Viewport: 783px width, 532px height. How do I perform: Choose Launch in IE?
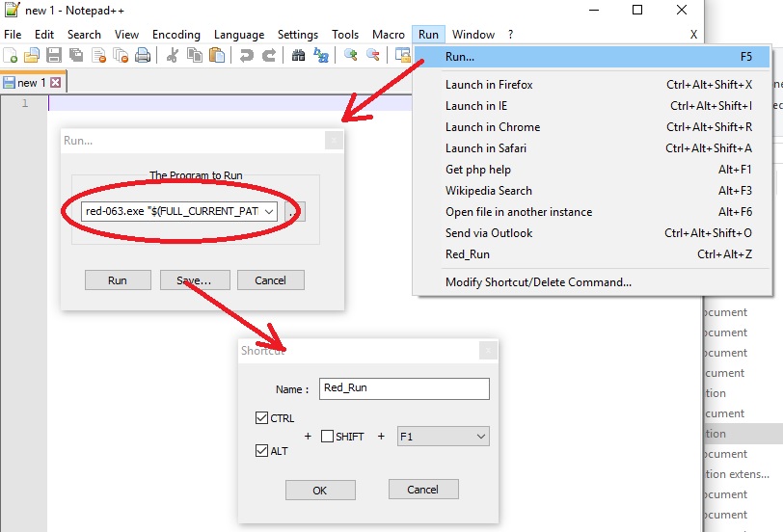click(592, 106)
